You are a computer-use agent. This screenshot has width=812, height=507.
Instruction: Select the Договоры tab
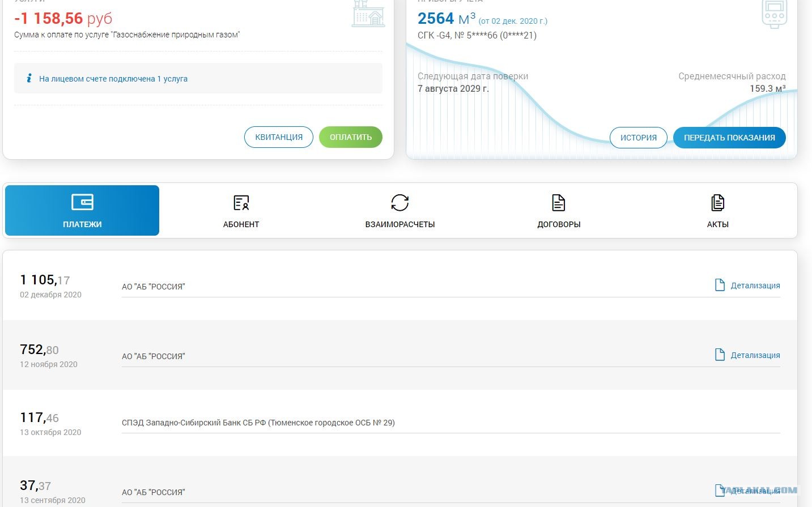tap(559, 210)
